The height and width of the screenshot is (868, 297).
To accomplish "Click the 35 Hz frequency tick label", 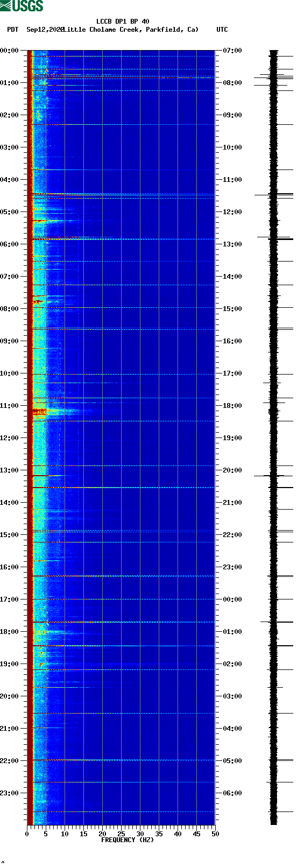I will 159,834.
